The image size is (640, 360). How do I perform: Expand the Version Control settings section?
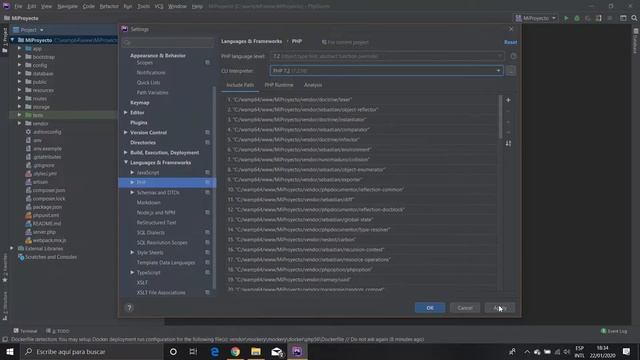pos(126,132)
